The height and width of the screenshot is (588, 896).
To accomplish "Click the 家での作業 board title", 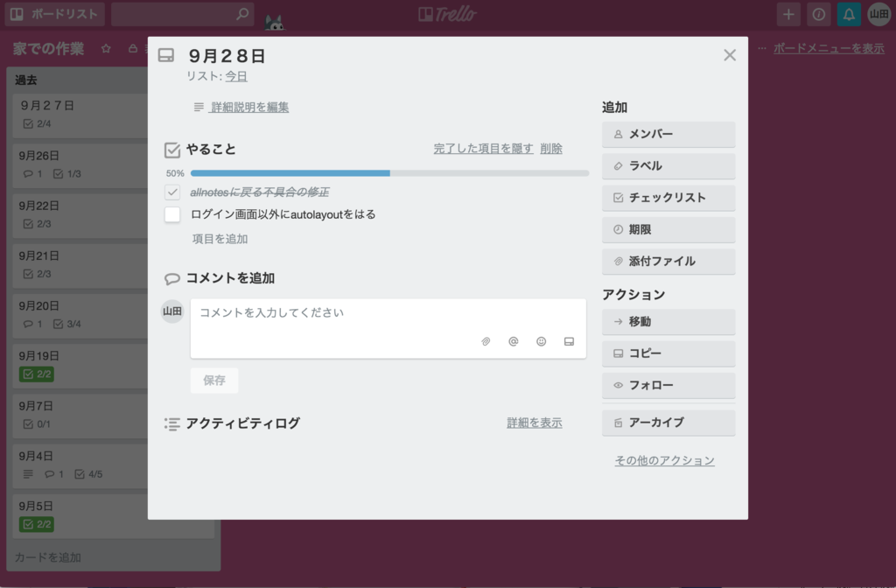I will coord(49,49).
